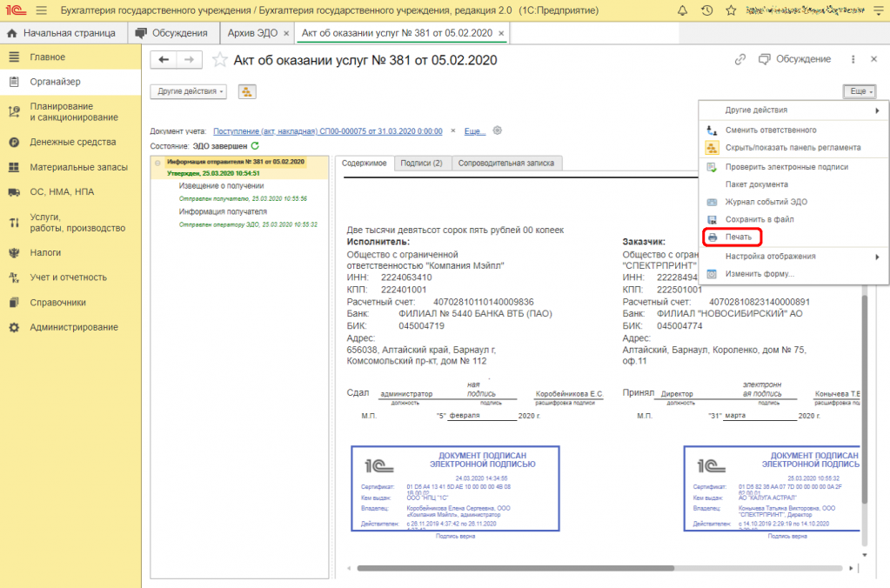Go back with the left arrow button

click(x=164, y=59)
